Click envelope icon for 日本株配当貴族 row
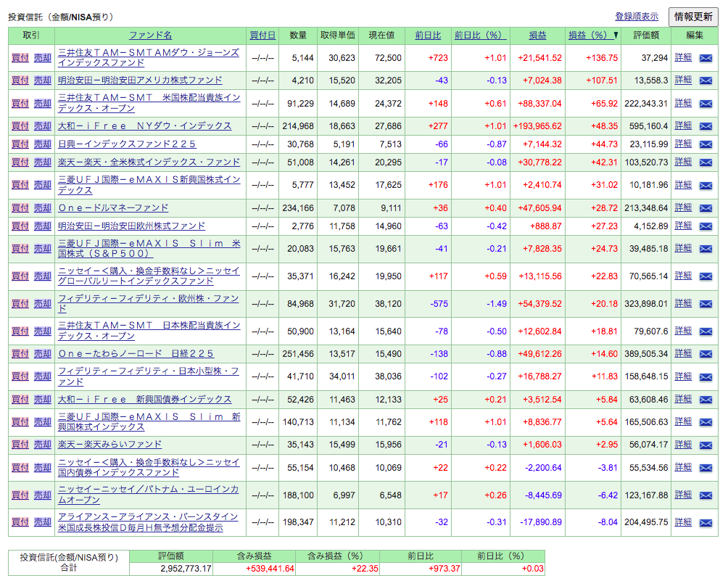Screen dimensions: 728x581 pyautogui.click(x=706, y=331)
